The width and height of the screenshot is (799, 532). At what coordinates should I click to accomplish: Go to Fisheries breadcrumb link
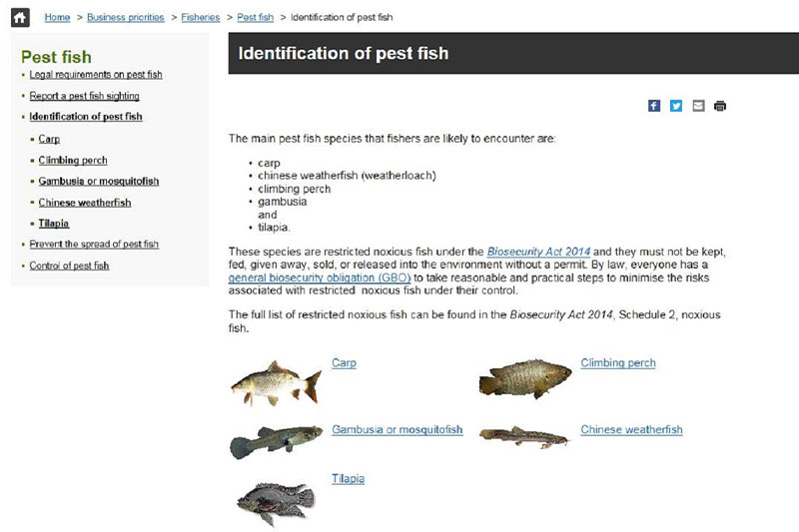point(201,17)
